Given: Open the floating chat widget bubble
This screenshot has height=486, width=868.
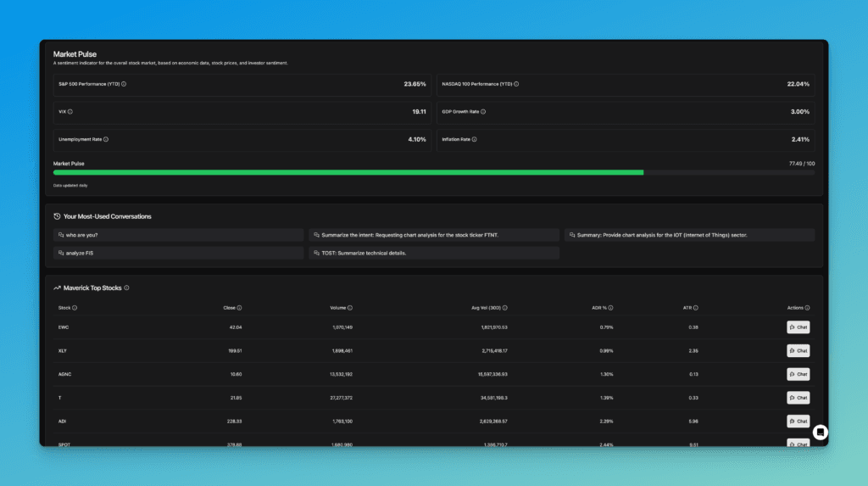Looking at the screenshot, I should 821,432.
